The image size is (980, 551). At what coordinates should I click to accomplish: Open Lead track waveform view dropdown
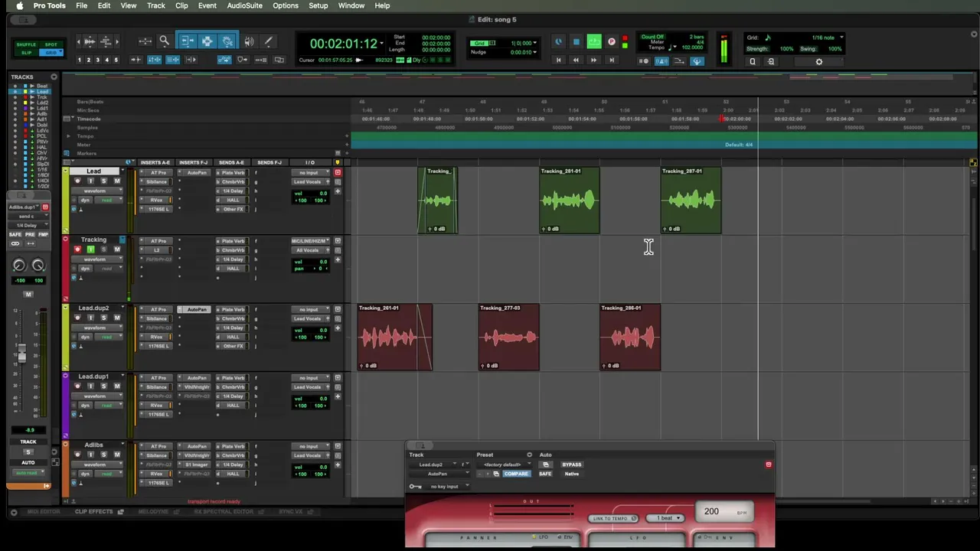coord(96,191)
